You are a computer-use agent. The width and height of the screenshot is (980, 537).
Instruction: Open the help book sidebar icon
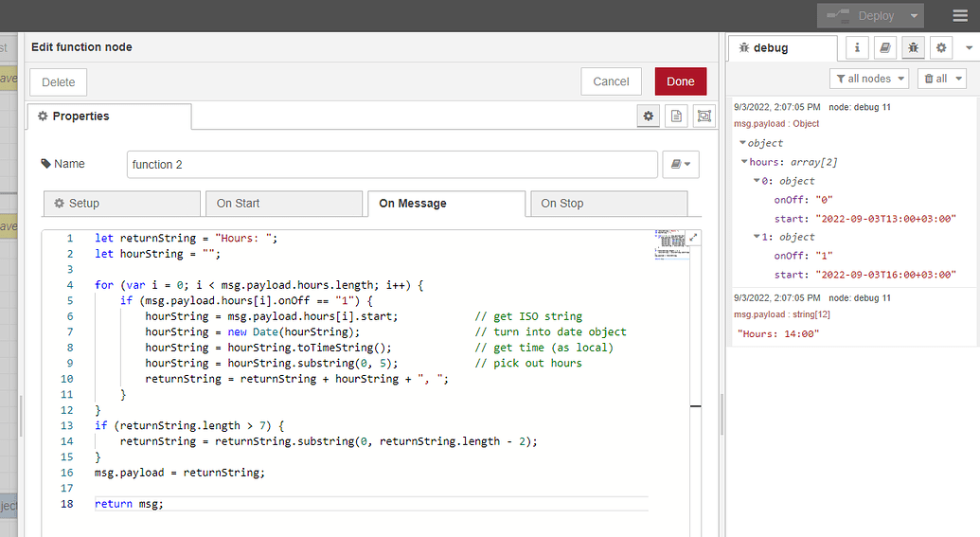pyautogui.click(x=884, y=47)
